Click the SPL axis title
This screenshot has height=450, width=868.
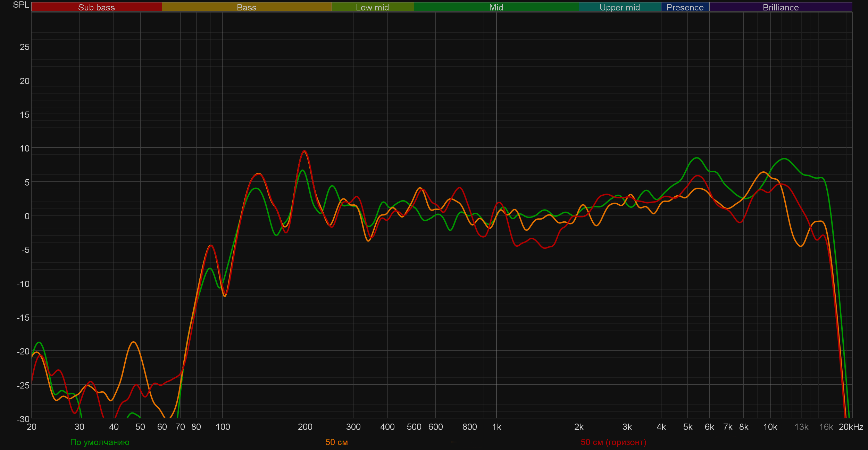pos(21,5)
